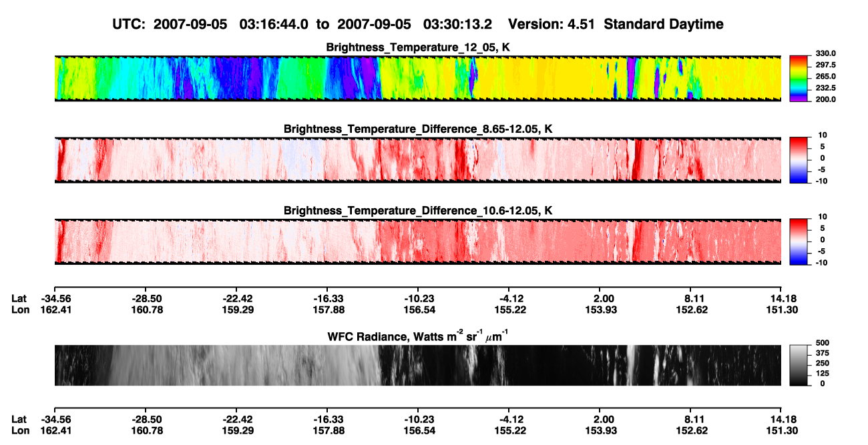This screenshot has width=868, height=445.
Task: Click the Brightness_Temperature_12_05 plot title
Action: point(418,47)
